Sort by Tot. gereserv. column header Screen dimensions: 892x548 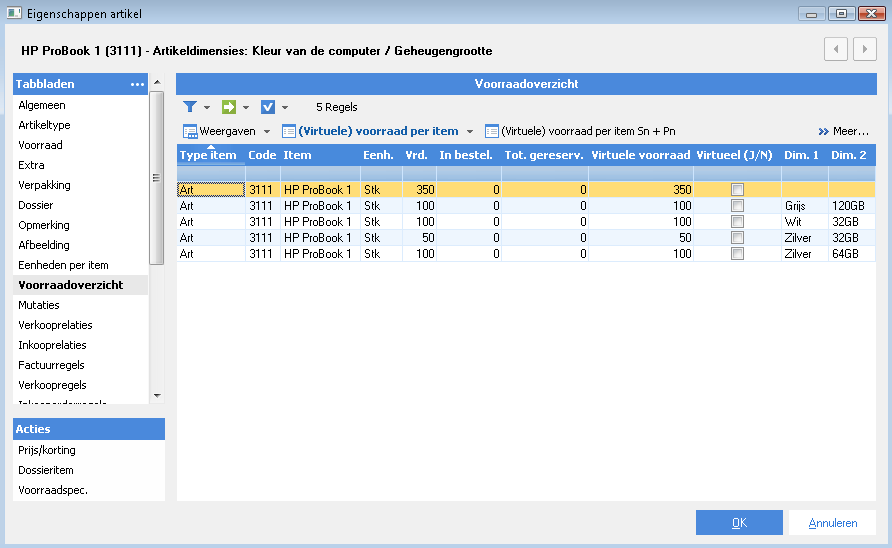pyautogui.click(x=545, y=155)
